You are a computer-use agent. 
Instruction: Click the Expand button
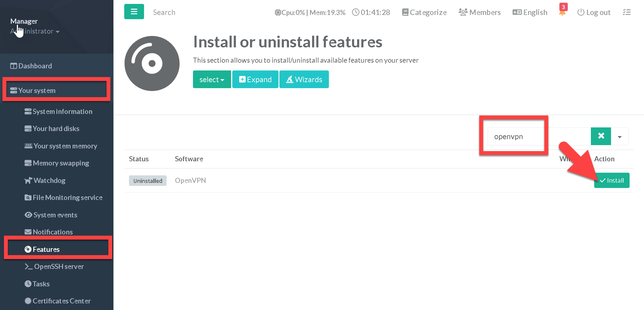point(255,79)
